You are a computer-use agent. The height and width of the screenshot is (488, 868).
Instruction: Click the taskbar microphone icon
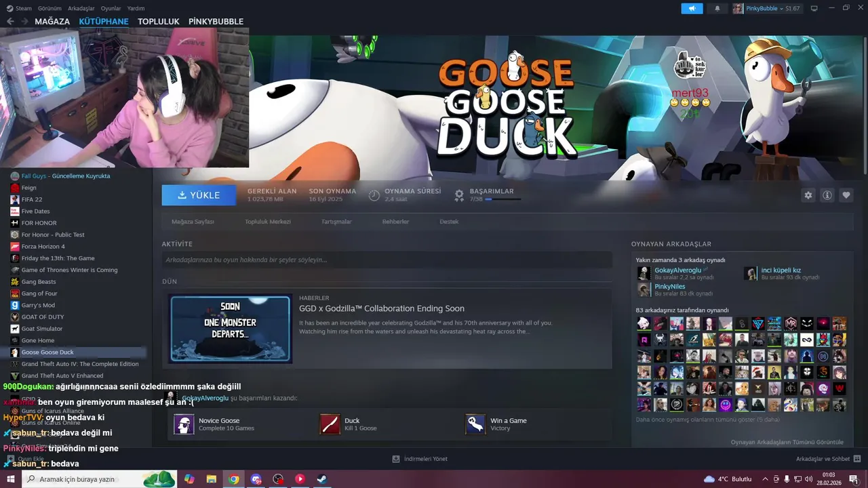pos(787,479)
